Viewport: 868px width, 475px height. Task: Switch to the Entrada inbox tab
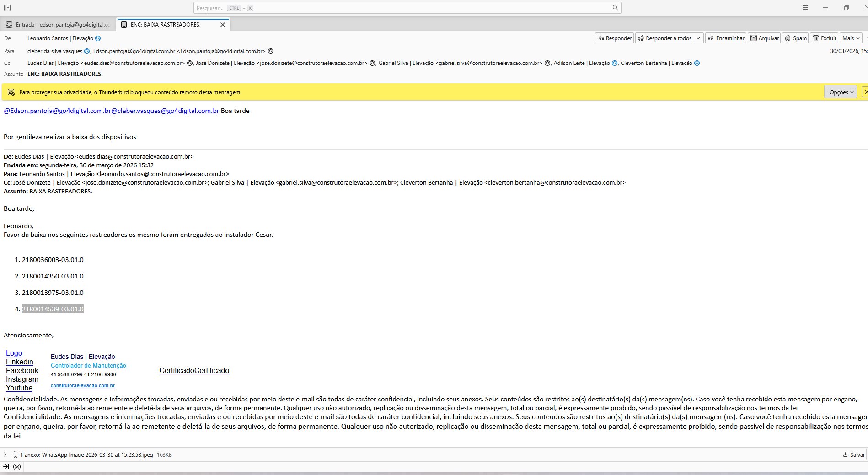pyautogui.click(x=59, y=25)
